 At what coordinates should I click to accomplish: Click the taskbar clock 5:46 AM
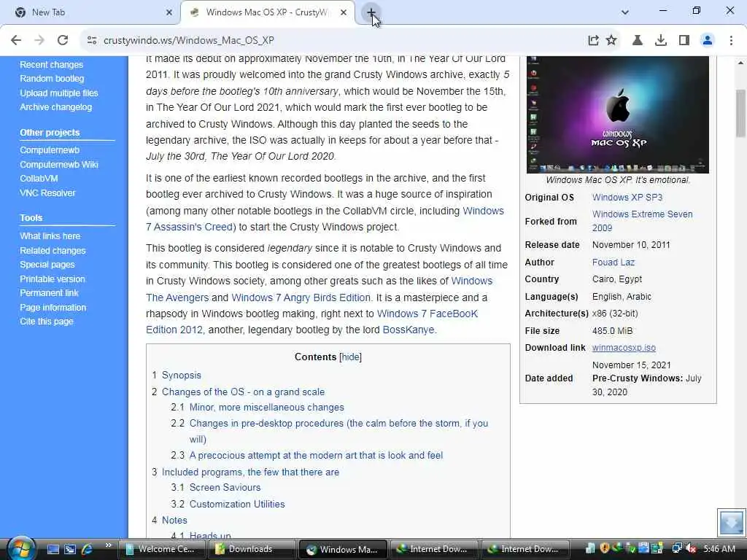[719, 549]
